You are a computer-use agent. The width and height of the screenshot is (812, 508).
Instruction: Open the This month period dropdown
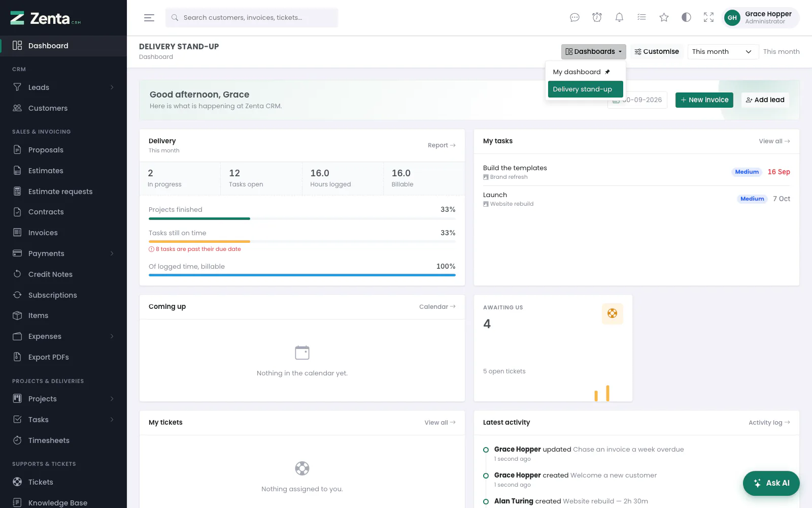pos(723,52)
